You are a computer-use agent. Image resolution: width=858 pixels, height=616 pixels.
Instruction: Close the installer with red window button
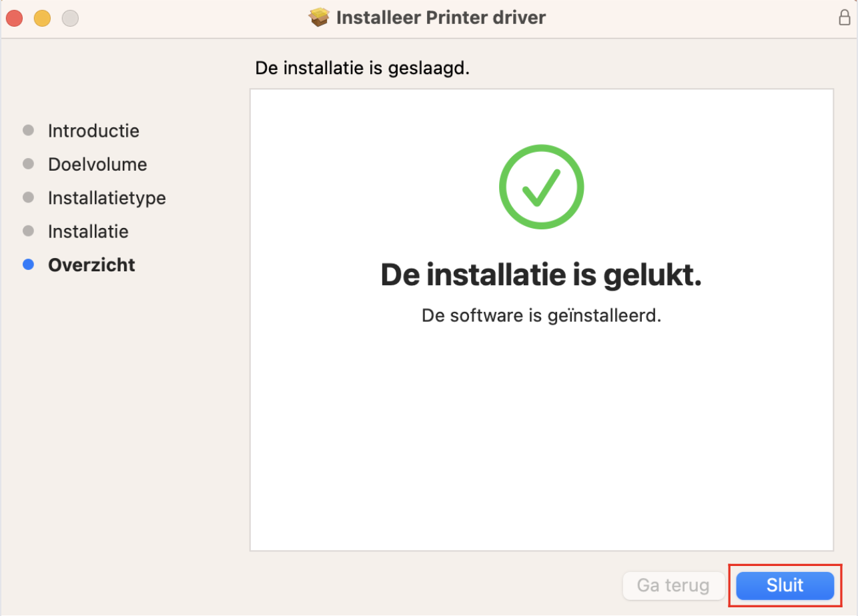15,18
